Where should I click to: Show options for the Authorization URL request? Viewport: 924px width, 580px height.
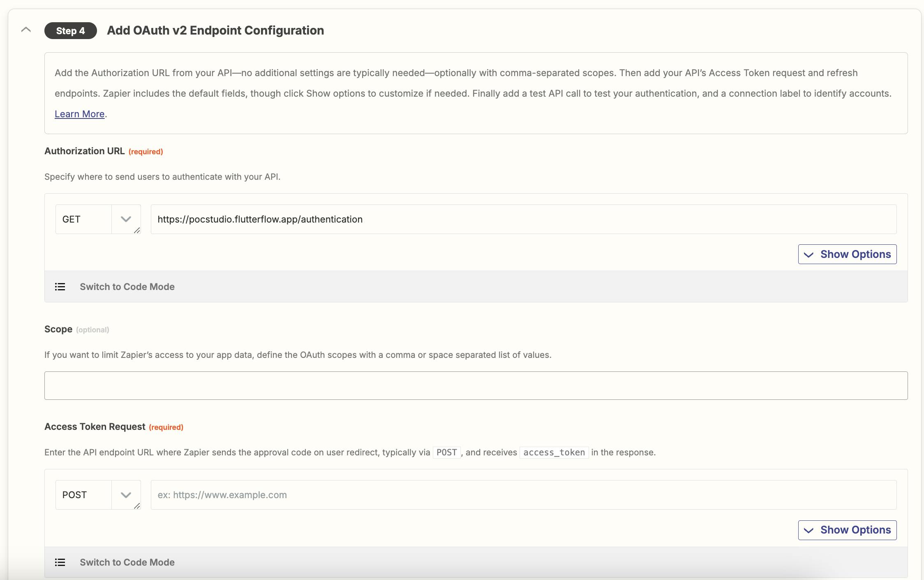click(x=847, y=254)
